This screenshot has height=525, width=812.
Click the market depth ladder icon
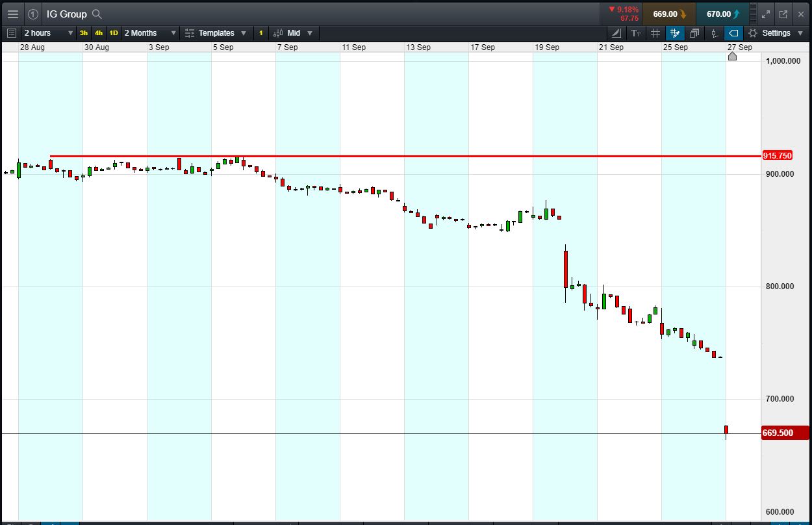753,14
